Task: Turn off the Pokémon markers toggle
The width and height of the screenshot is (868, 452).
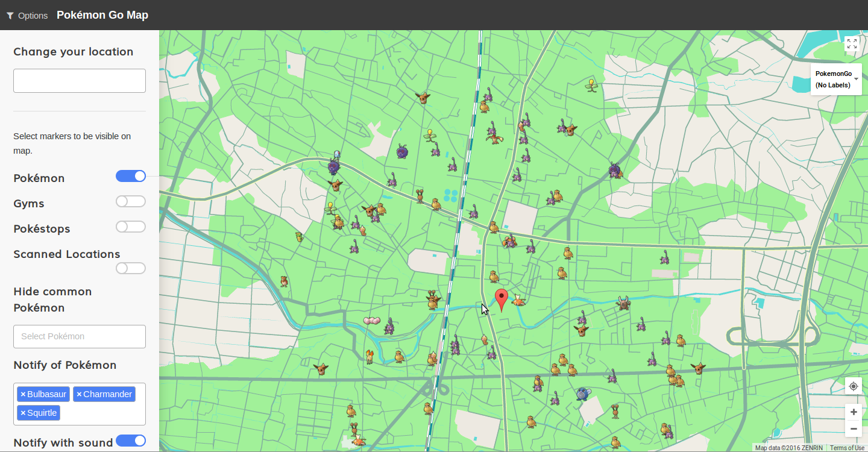Action: click(x=131, y=176)
